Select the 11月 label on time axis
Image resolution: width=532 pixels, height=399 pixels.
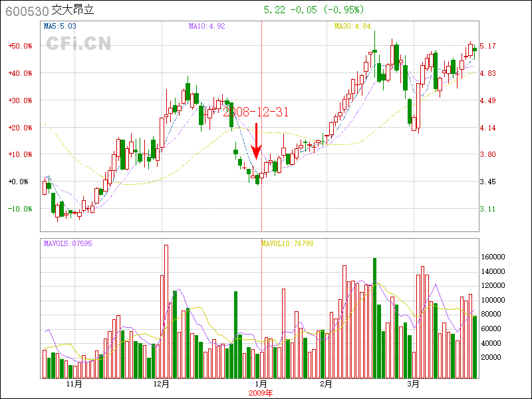click(74, 384)
